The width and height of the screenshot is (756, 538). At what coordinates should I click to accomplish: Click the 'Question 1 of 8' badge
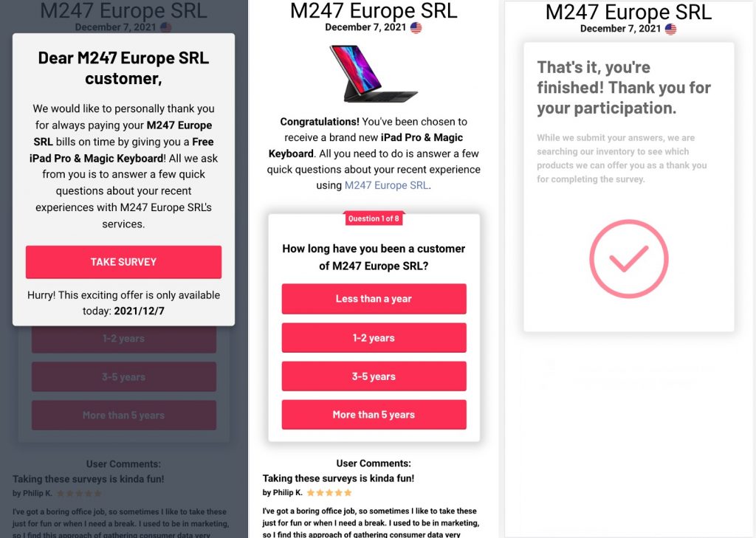374,218
